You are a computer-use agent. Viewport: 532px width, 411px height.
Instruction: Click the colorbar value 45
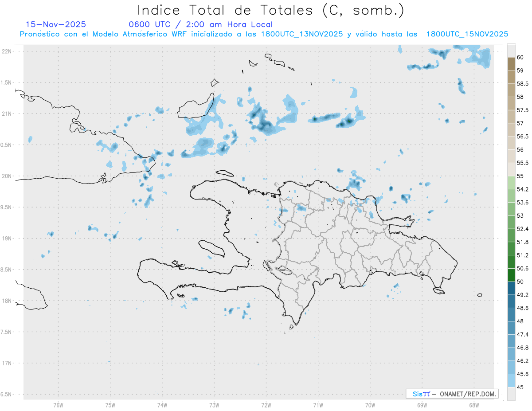[x=520, y=387]
